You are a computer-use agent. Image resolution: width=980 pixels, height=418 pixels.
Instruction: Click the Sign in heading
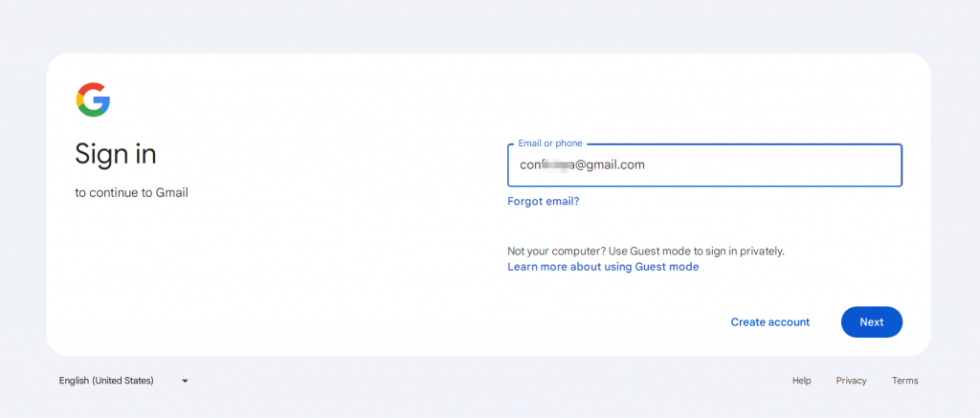pyautogui.click(x=116, y=154)
